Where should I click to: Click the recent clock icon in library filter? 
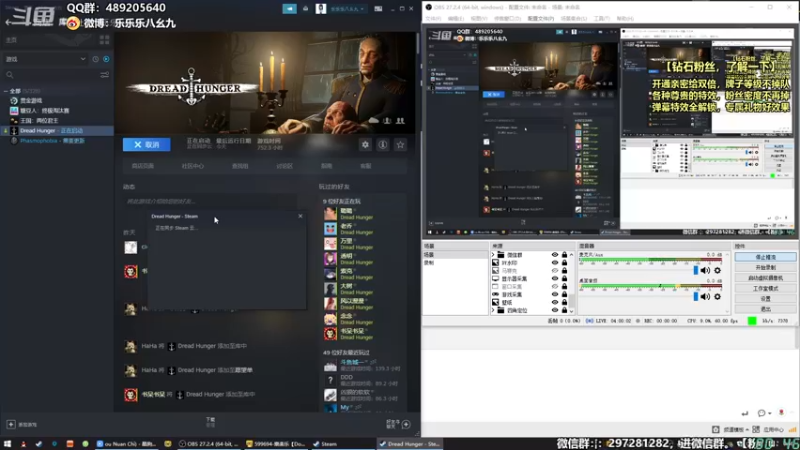click(95, 59)
